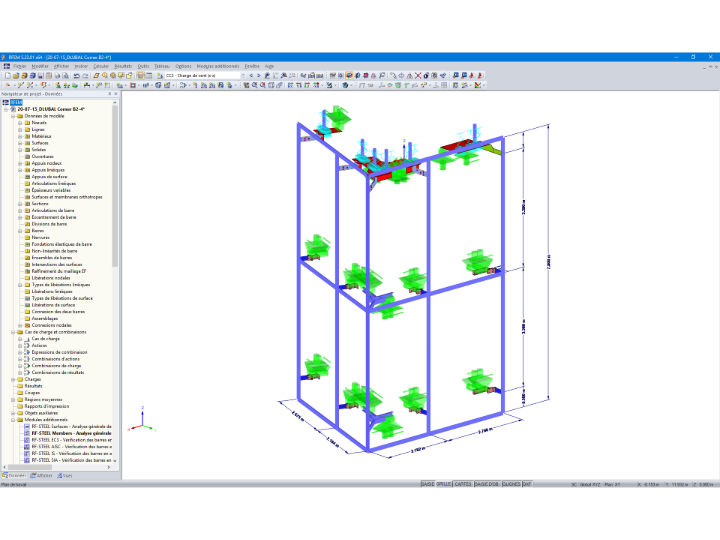Click the blue sphere rendering icon
The height and width of the screenshot is (540, 720).
pyautogui.click(x=345, y=85)
